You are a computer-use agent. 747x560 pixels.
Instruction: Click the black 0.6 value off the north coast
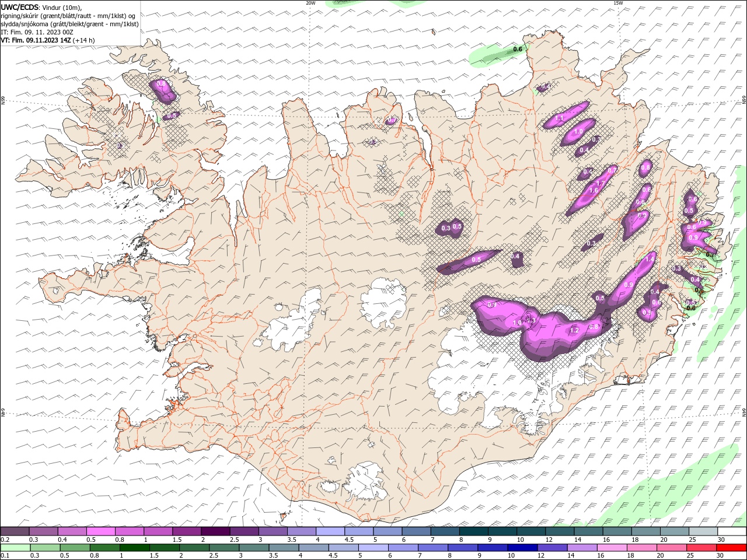(x=518, y=50)
